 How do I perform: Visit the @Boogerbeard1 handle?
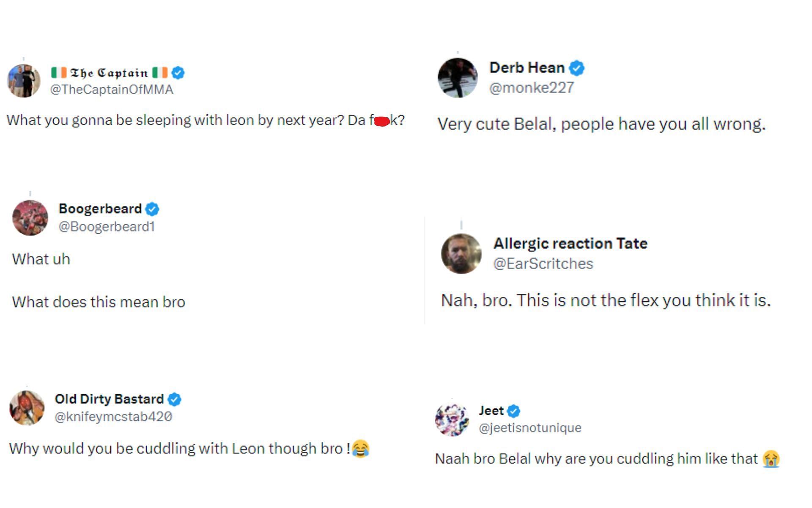click(x=107, y=227)
